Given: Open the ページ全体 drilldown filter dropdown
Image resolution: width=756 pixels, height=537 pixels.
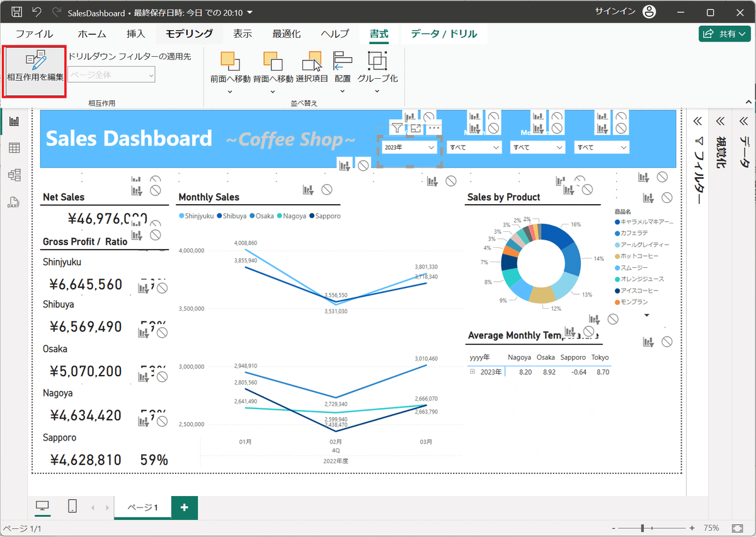Looking at the screenshot, I should [112, 74].
